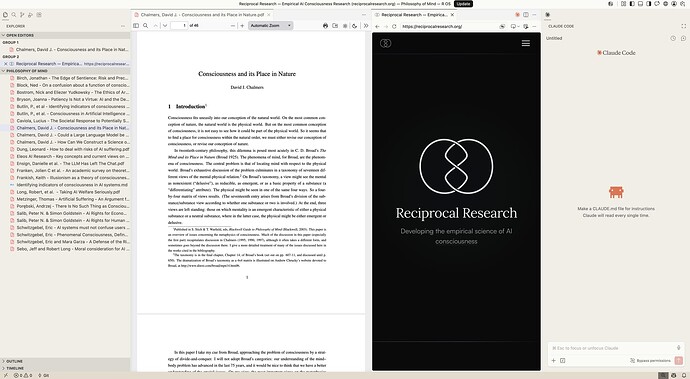Click the PDF page number field
Screen dimensions: 690x379
[179, 26]
